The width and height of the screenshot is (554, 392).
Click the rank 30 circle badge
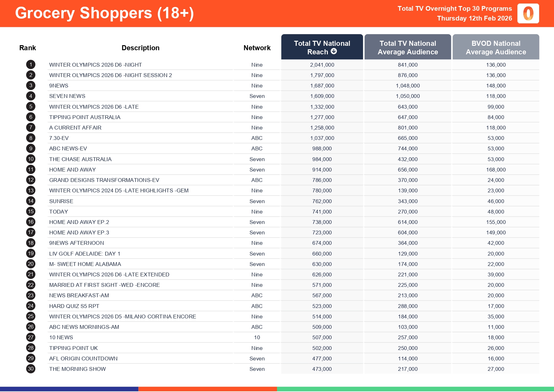click(x=31, y=369)
